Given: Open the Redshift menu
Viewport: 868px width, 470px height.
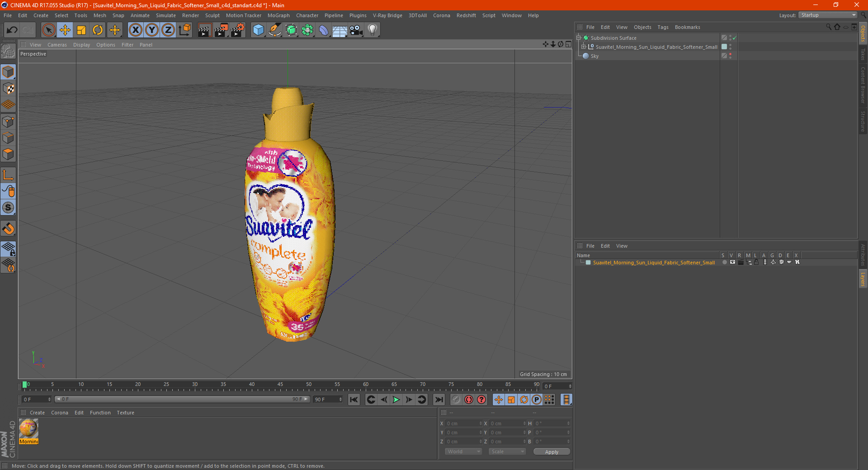Looking at the screenshot, I should pos(466,15).
